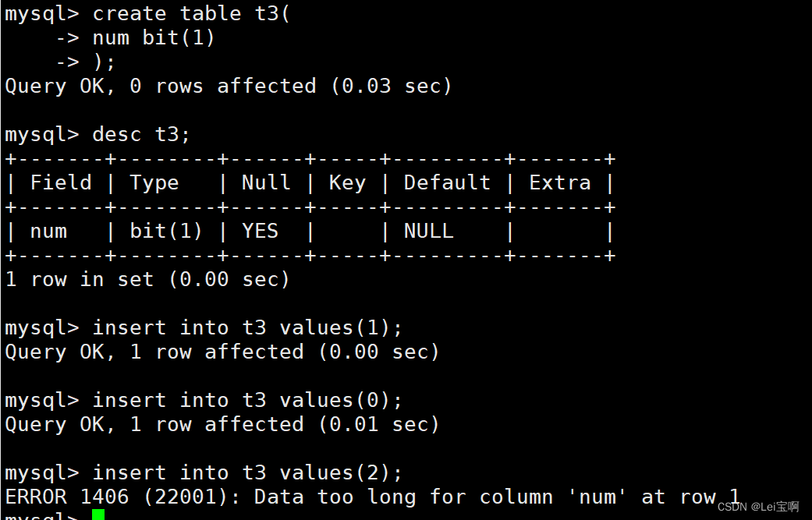Click the 'YES' value in Null column
Viewport: 812px width, 520px height.
coord(260,231)
